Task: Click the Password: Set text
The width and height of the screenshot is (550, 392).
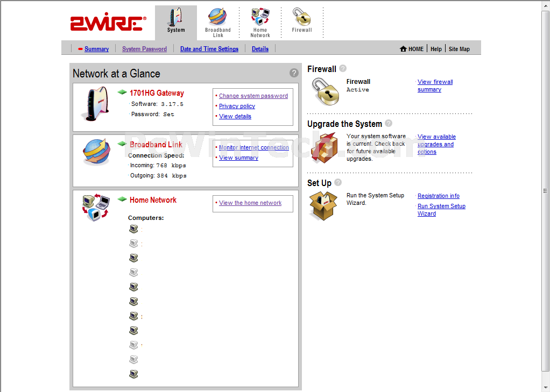Action: [153, 114]
